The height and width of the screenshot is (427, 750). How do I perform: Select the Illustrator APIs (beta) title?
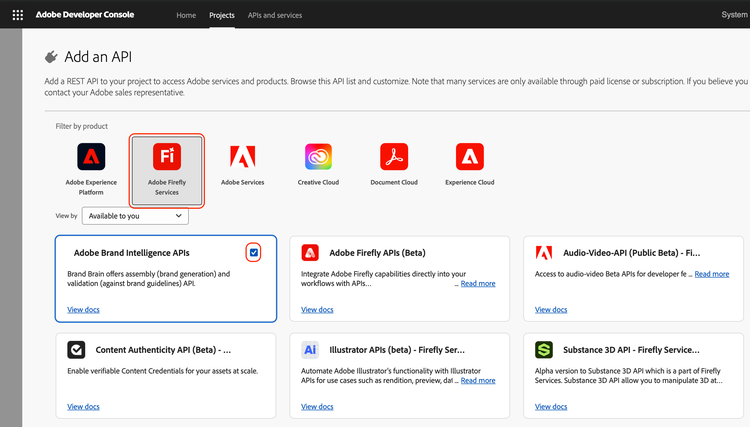pos(397,350)
